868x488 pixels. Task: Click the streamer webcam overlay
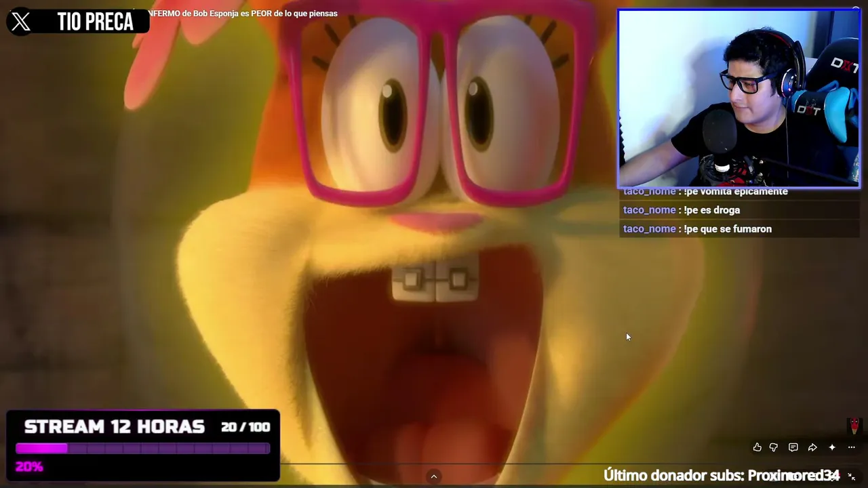coord(738,98)
